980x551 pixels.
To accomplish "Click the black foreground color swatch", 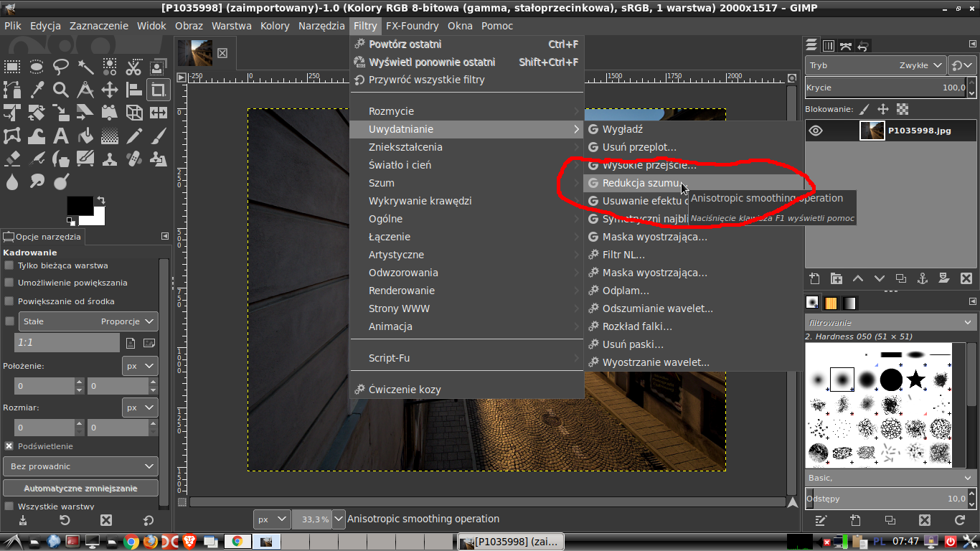I will pyautogui.click(x=78, y=204).
